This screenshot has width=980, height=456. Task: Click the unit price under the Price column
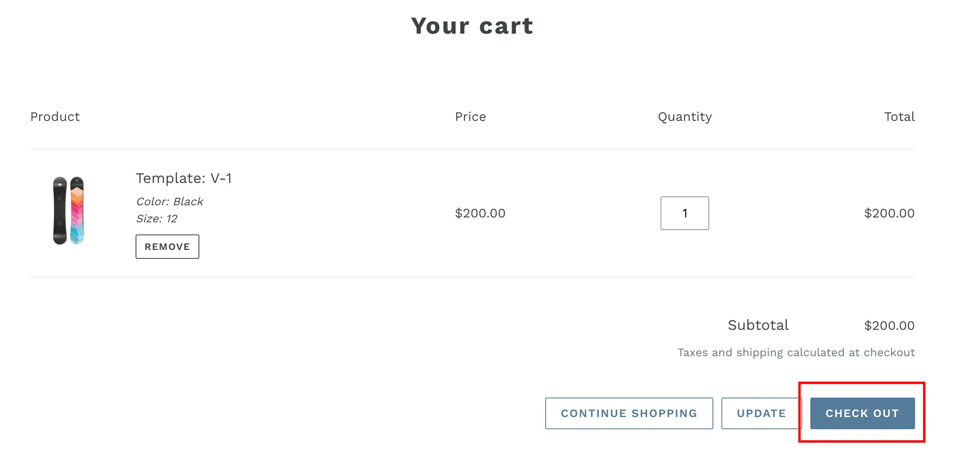tap(480, 213)
